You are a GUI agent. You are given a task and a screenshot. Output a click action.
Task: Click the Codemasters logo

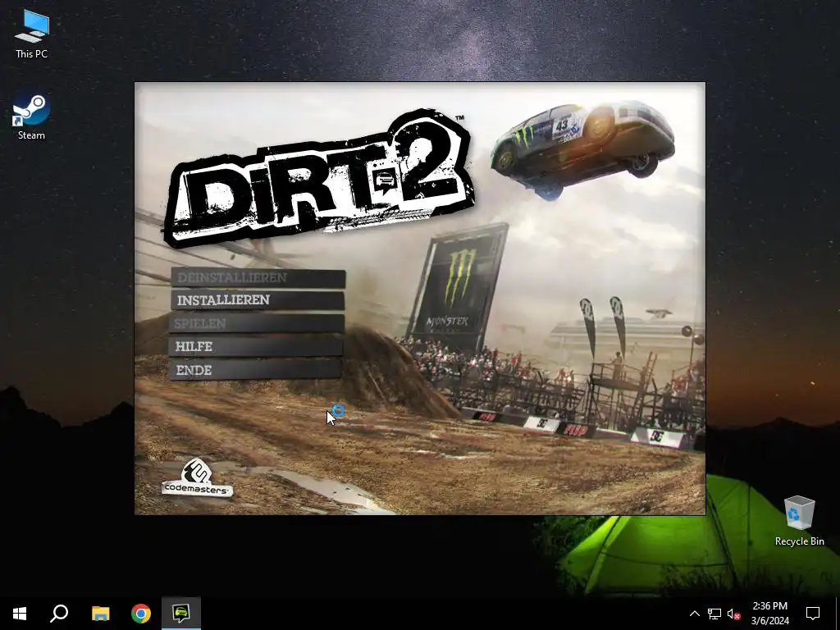(x=197, y=477)
